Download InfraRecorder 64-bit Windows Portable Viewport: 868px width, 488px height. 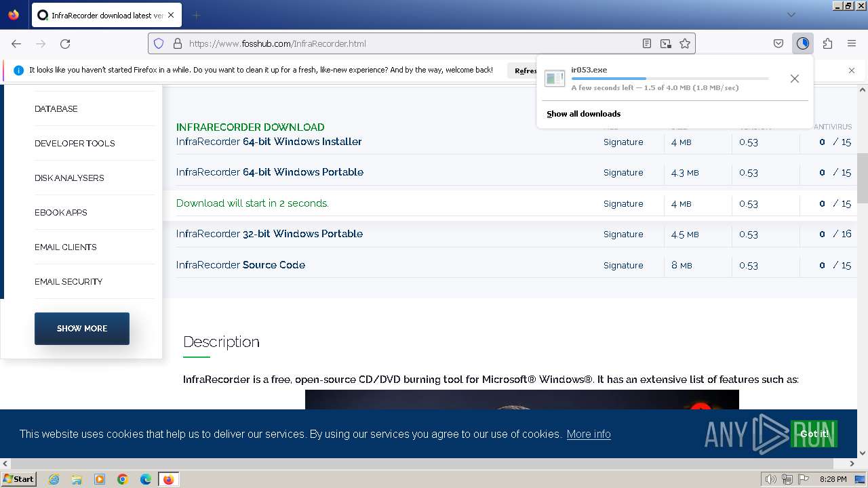tap(270, 172)
